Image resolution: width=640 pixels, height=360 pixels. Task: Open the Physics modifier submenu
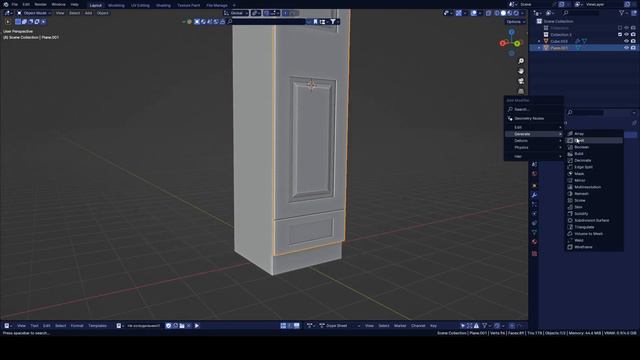pos(534,147)
